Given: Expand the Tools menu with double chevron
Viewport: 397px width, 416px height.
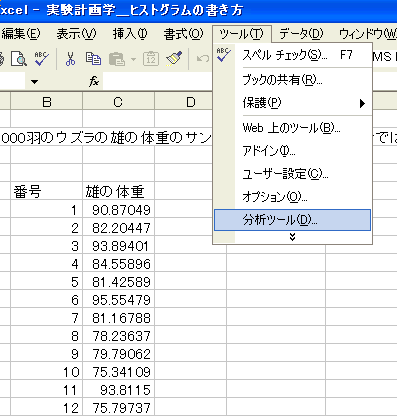Looking at the screenshot, I should [293, 237].
